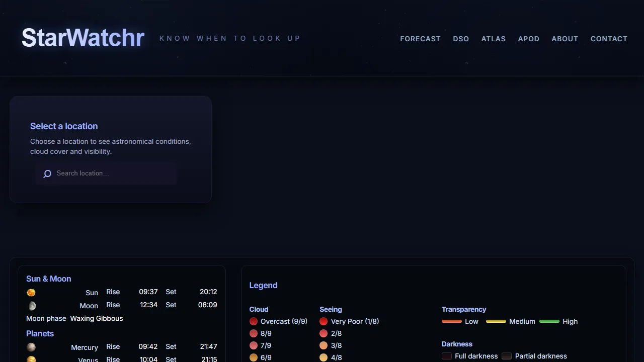Click the StarWatchr logo
Image resolution: width=644 pixels, height=362 pixels.
[83, 38]
